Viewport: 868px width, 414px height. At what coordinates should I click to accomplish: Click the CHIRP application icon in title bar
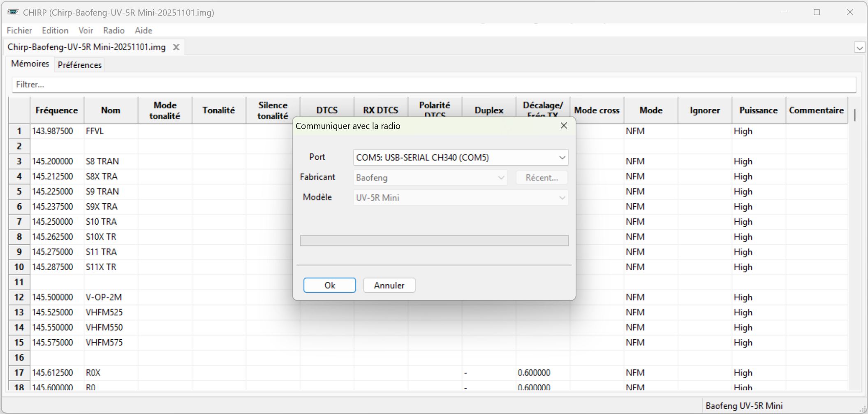13,12
